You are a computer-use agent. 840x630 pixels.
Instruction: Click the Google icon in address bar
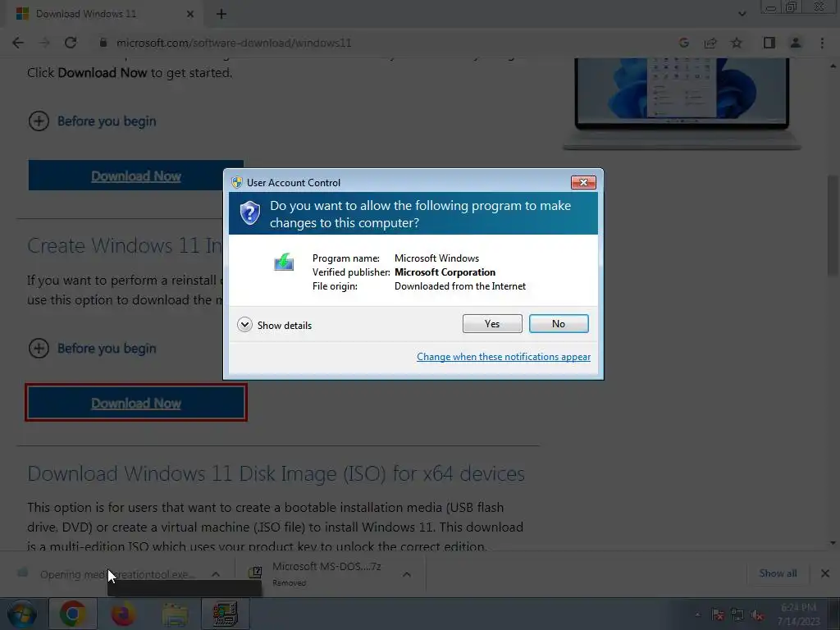tap(683, 43)
